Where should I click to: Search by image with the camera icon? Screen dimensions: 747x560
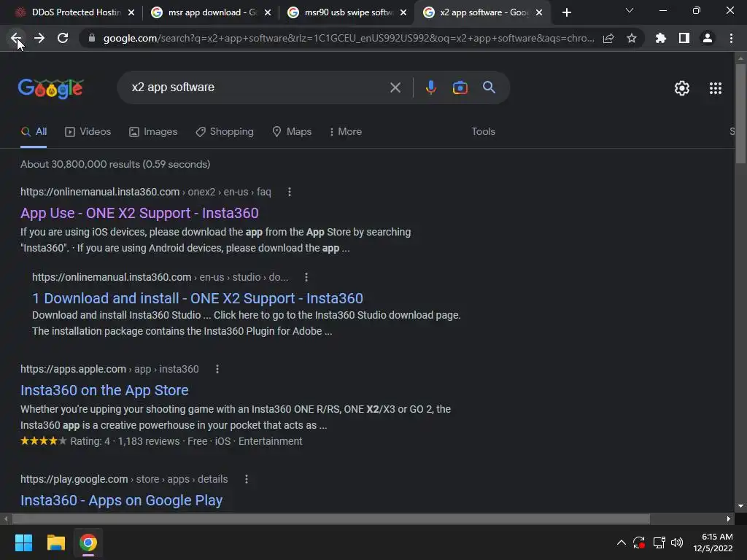pos(460,87)
